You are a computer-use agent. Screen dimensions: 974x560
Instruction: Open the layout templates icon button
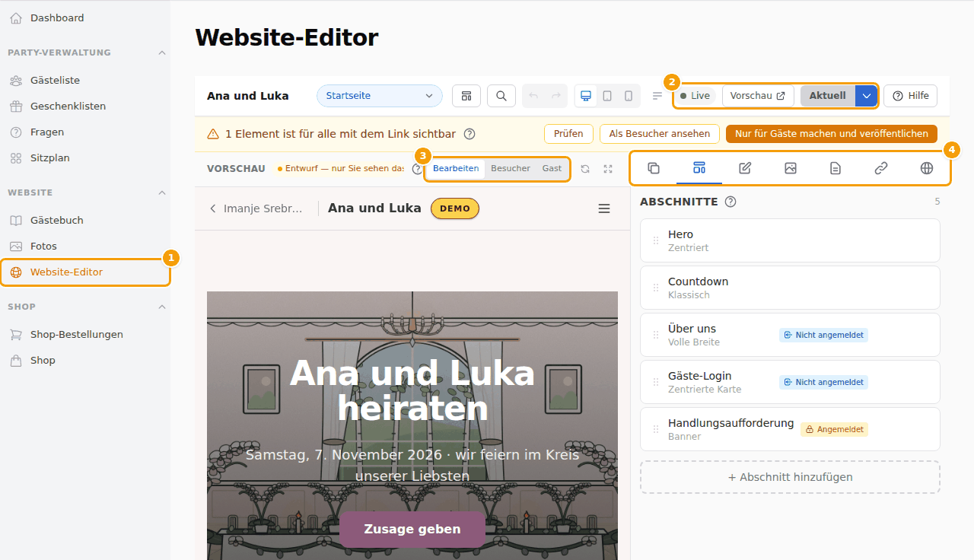point(466,96)
